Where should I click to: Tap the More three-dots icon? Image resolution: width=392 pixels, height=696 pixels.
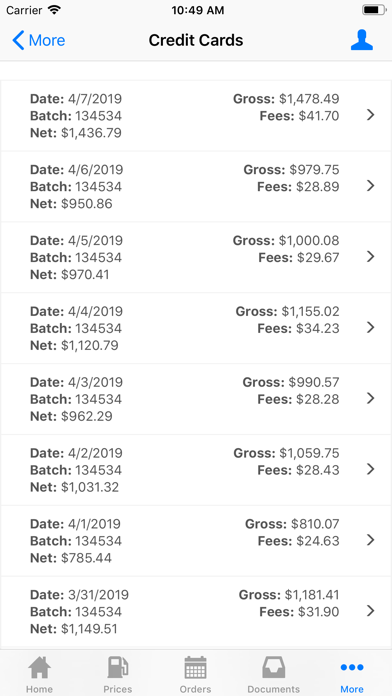tap(352, 667)
